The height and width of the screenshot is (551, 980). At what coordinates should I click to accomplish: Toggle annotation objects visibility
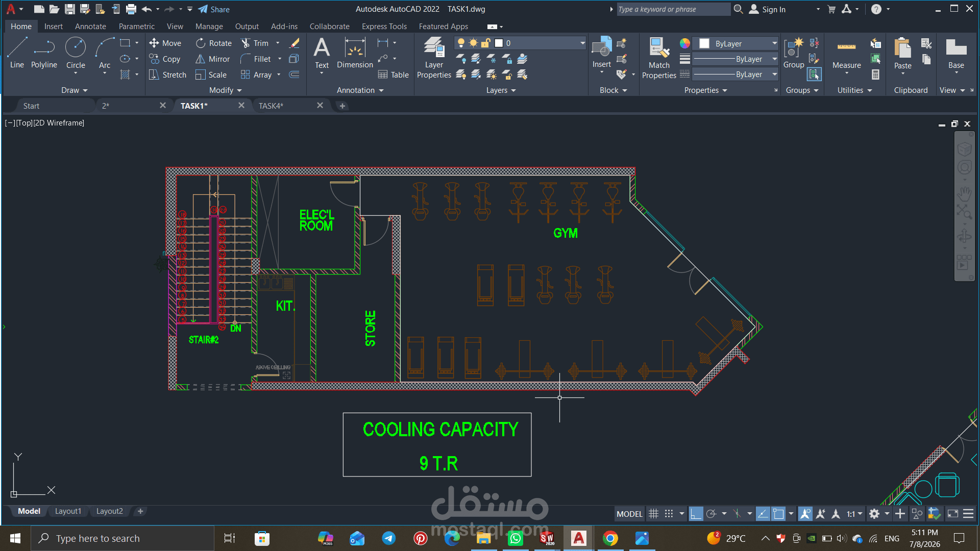(805, 514)
